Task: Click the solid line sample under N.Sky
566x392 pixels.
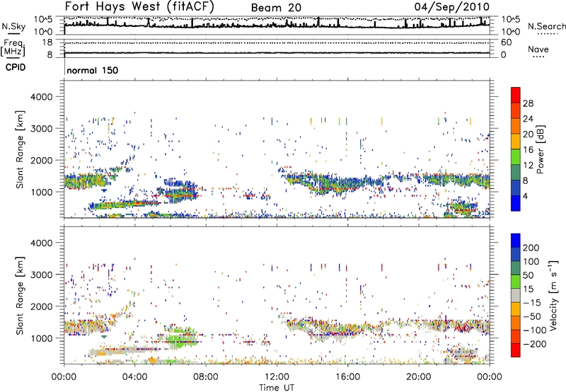Action: pyautogui.click(x=13, y=33)
